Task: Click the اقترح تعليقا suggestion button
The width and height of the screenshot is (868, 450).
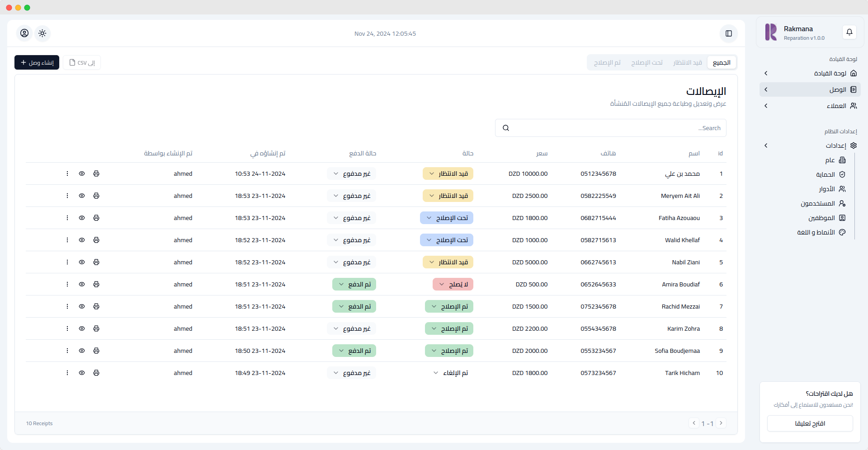Action: [x=810, y=423]
